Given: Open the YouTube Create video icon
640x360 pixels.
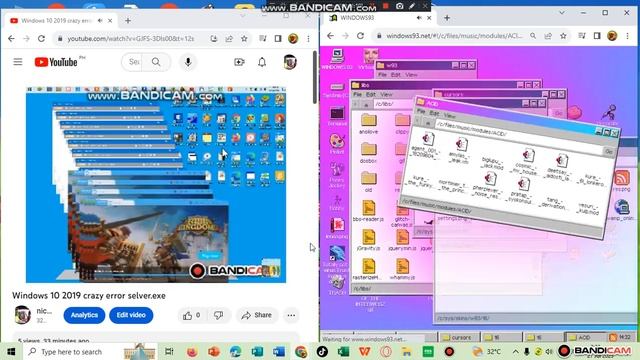Looking at the screenshot, I should 239,62.
